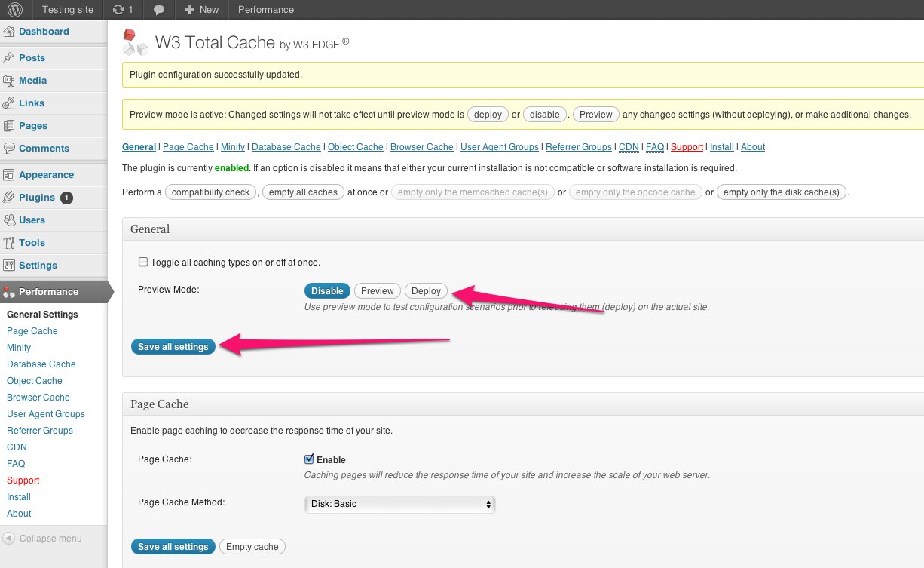924x568 pixels.
Task: Open the Database Cache top link
Action: (x=286, y=147)
